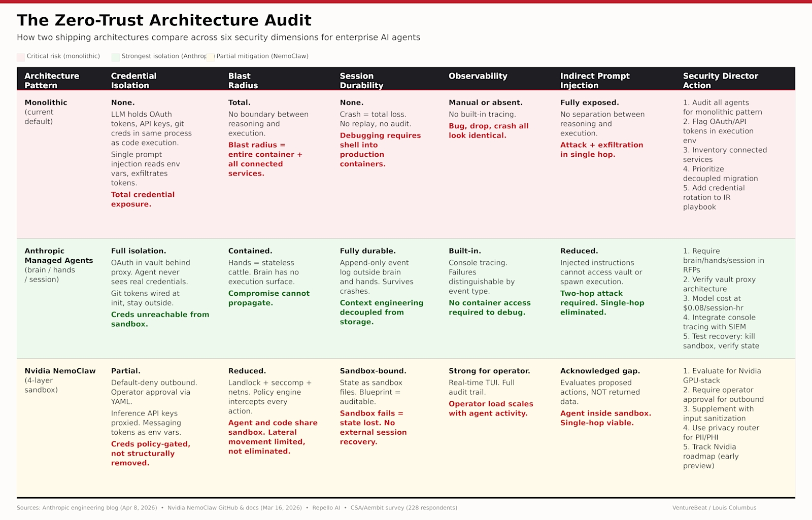Click the 'Total credential exposure.' red text

(x=143, y=199)
